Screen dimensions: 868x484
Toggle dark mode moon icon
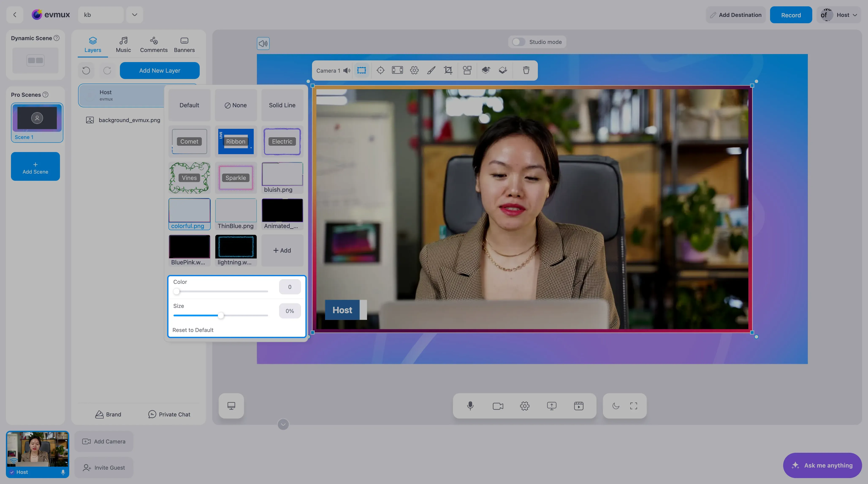click(616, 406)
